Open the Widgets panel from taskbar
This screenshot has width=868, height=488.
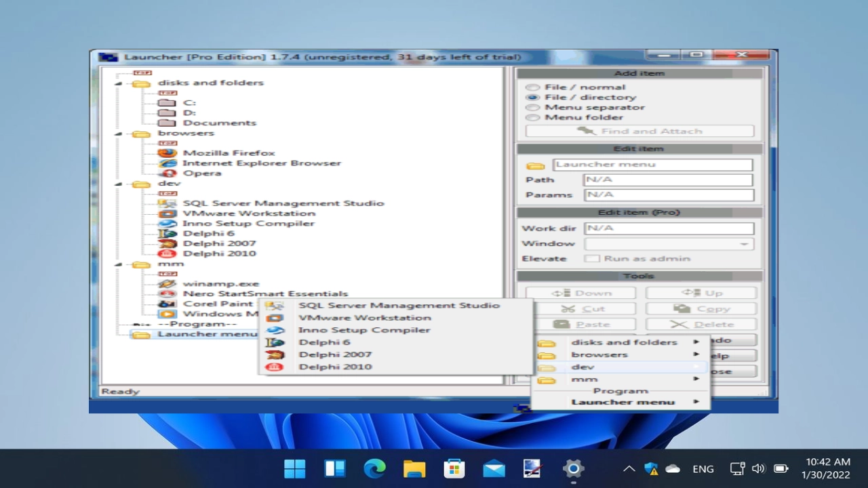[334, 468]
